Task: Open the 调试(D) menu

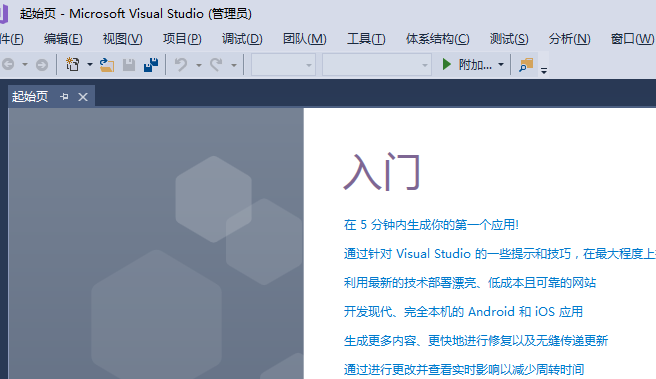Action: (x=242, y=39)
